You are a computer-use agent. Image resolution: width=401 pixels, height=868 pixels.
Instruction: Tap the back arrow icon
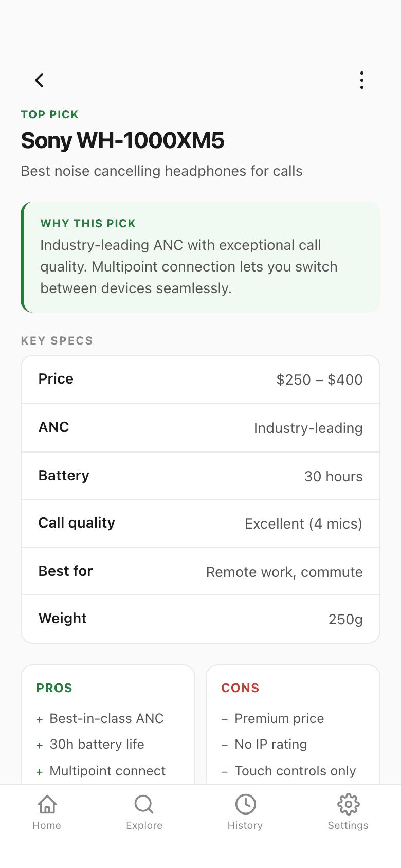pyautogui.click(x=39, y=80)
